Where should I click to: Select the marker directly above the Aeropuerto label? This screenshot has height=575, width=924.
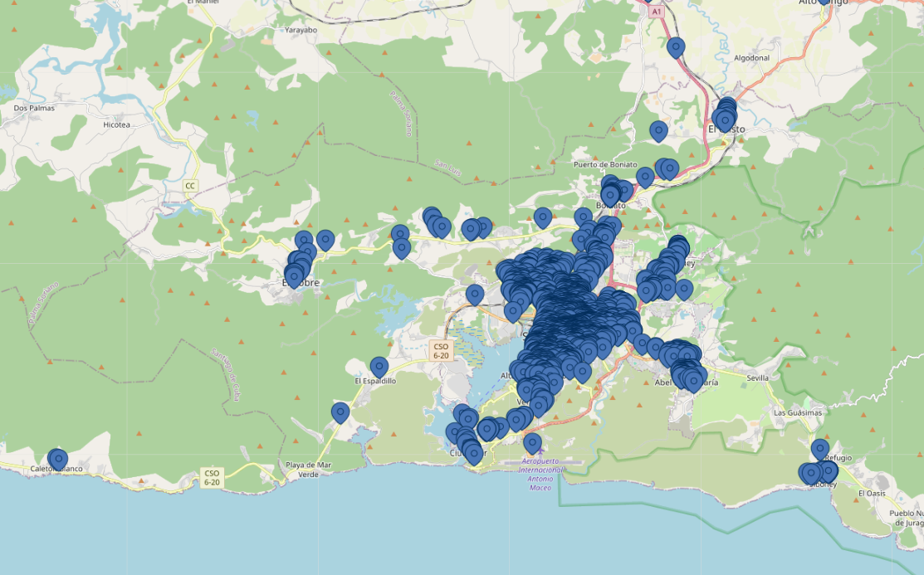[532, 442]
